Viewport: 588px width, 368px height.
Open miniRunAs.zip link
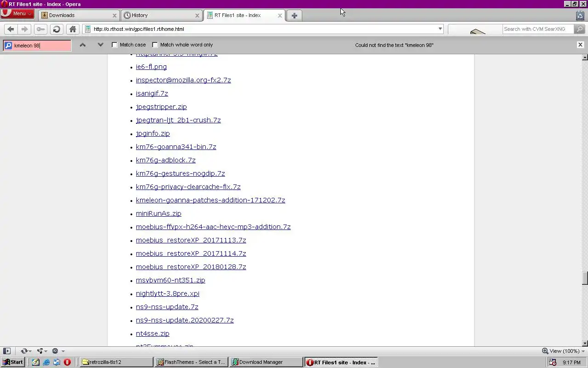(158, 213)
